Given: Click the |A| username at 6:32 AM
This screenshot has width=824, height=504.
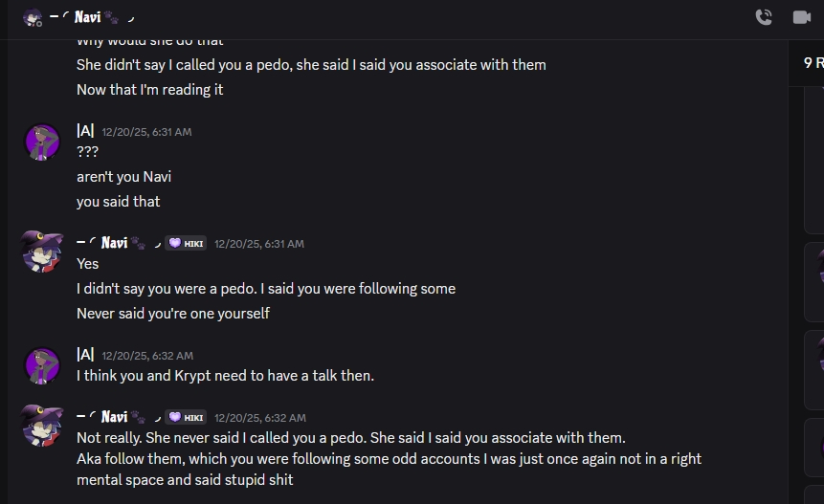Looking at the screenshot, I should coord(85,355).
